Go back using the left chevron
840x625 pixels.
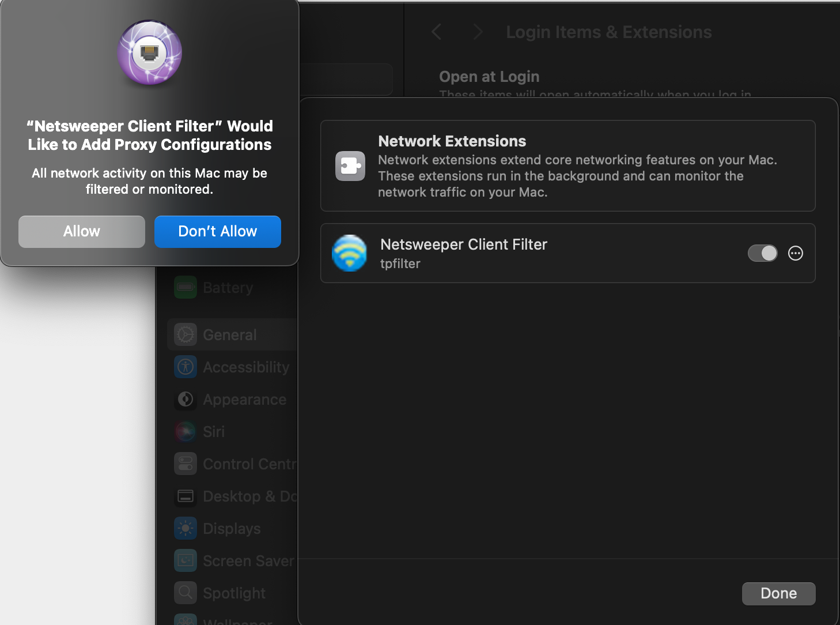coord(437,32)
